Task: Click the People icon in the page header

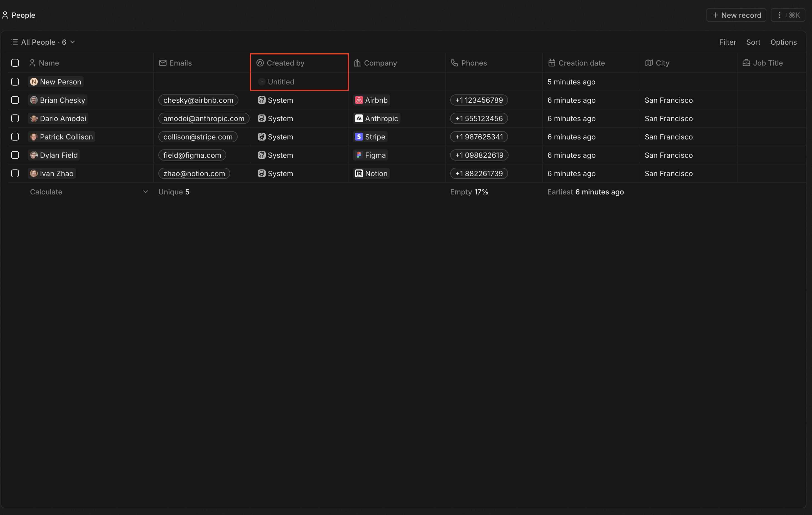Action: tap(5, 15)
